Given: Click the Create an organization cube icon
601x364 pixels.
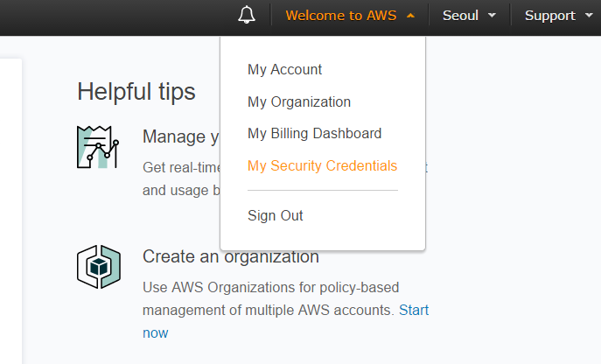Looking at the screenshot, I should pyautogui.click(x=99, y=267).
